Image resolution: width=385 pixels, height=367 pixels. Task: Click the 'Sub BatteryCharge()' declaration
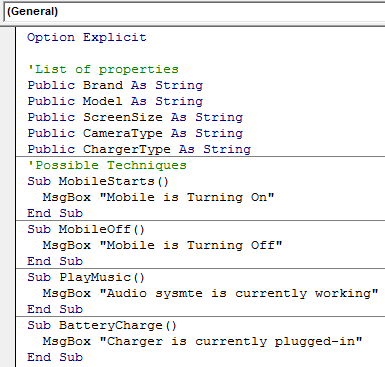102,325
